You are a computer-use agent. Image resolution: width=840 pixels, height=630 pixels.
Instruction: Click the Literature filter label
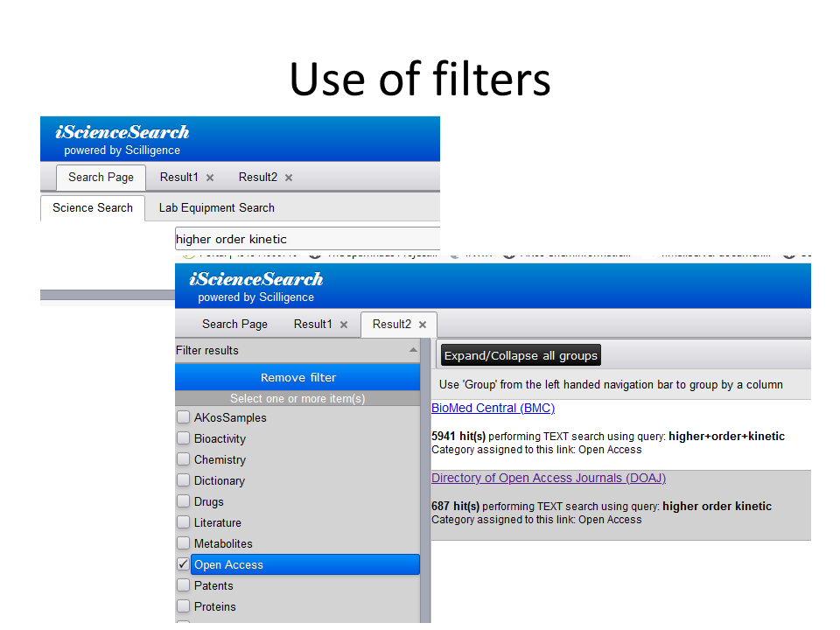[x=218, y=523]
